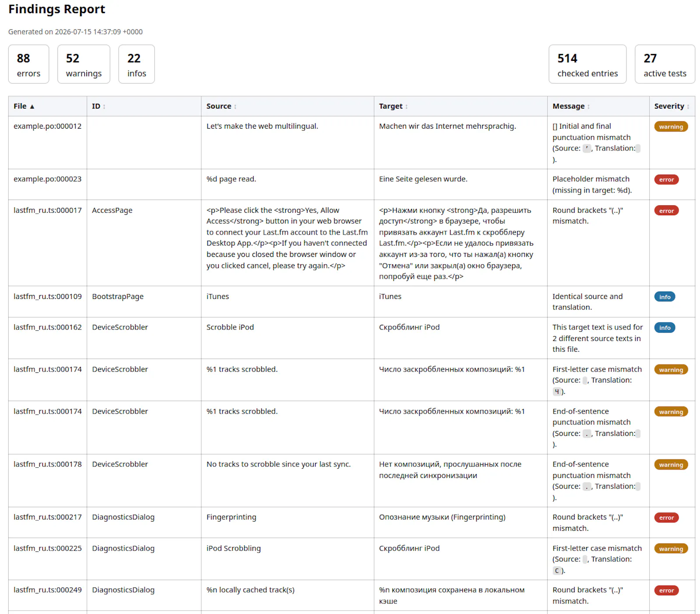Click the info badge in Scrobble iPod row
Viewport: 700px width, 614px height.
665,327
